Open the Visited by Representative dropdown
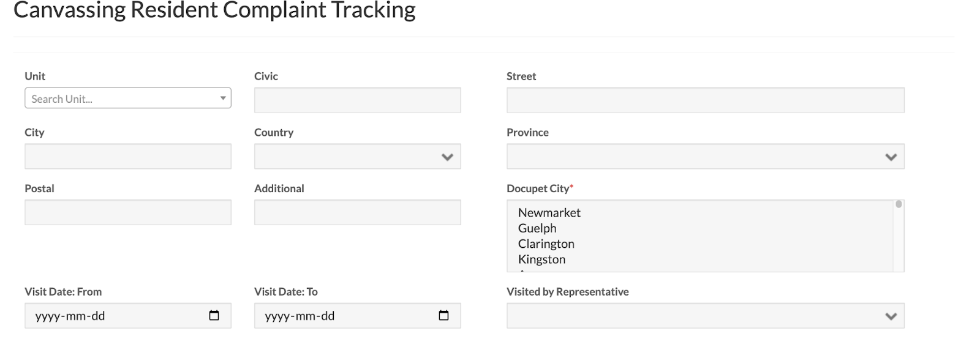This screenshot has height=361, width=980. (706, 316)
